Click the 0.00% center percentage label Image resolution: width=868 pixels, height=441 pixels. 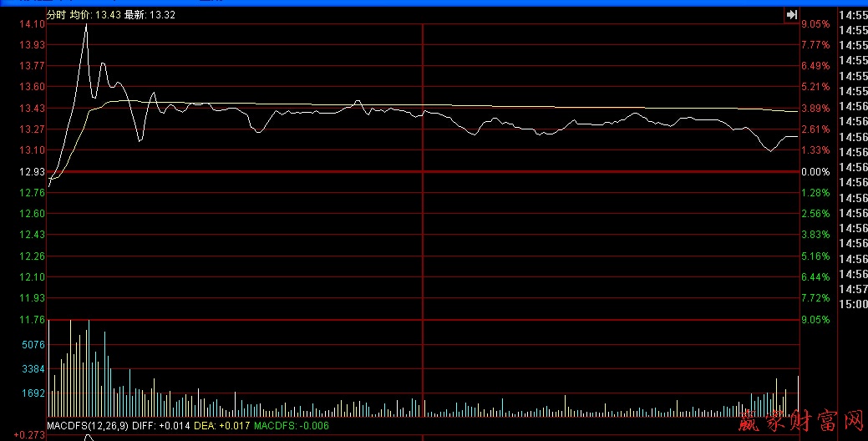pos(815,171)
